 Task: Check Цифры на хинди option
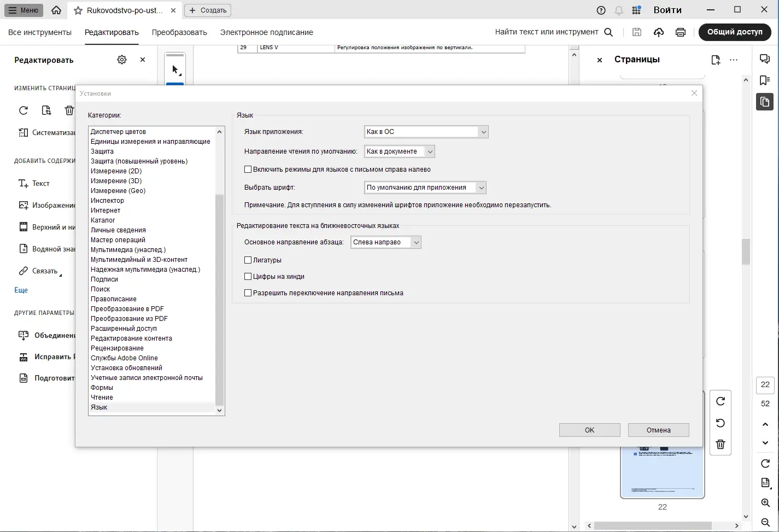point(248,276)
